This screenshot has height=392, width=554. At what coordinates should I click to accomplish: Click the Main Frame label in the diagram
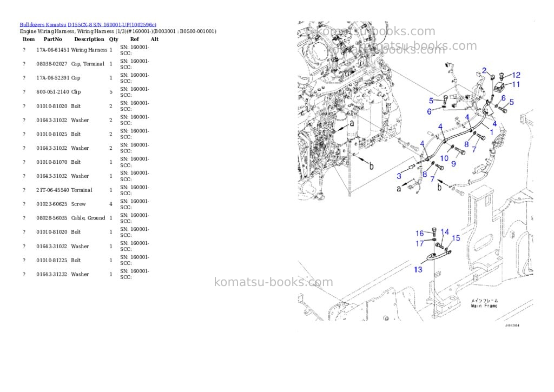pyautogui.click(x=484, y=306)
